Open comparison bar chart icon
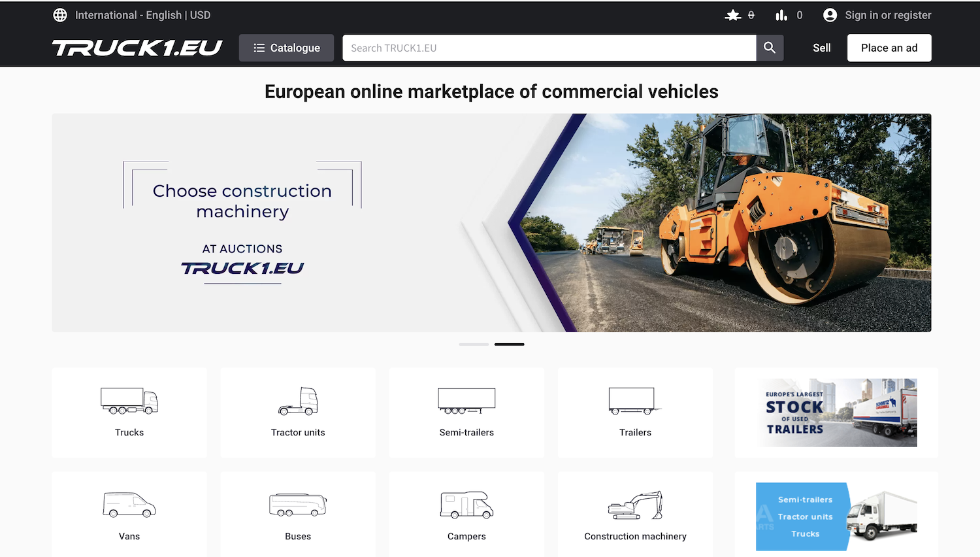Screen dimensions: 980x557 (x=781, y=15)
